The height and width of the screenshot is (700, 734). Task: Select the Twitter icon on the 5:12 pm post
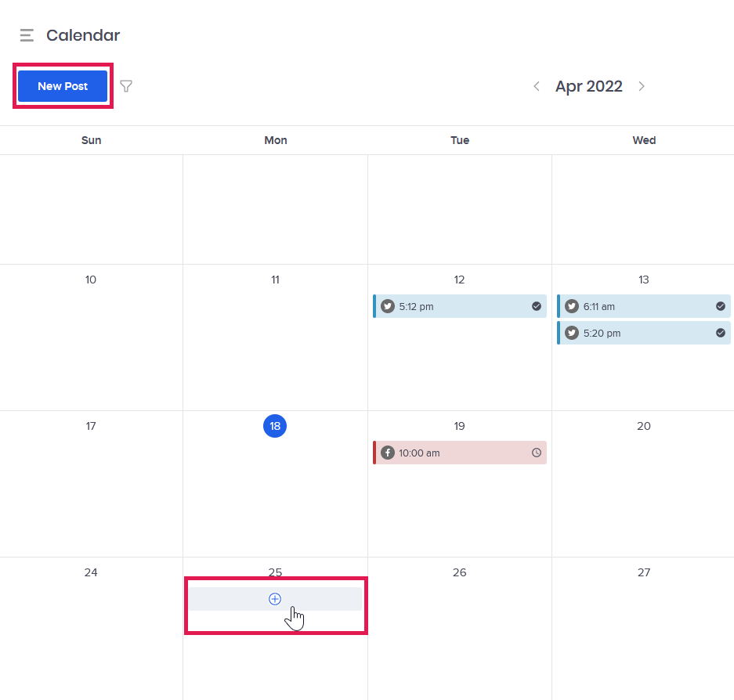point(388,306)
